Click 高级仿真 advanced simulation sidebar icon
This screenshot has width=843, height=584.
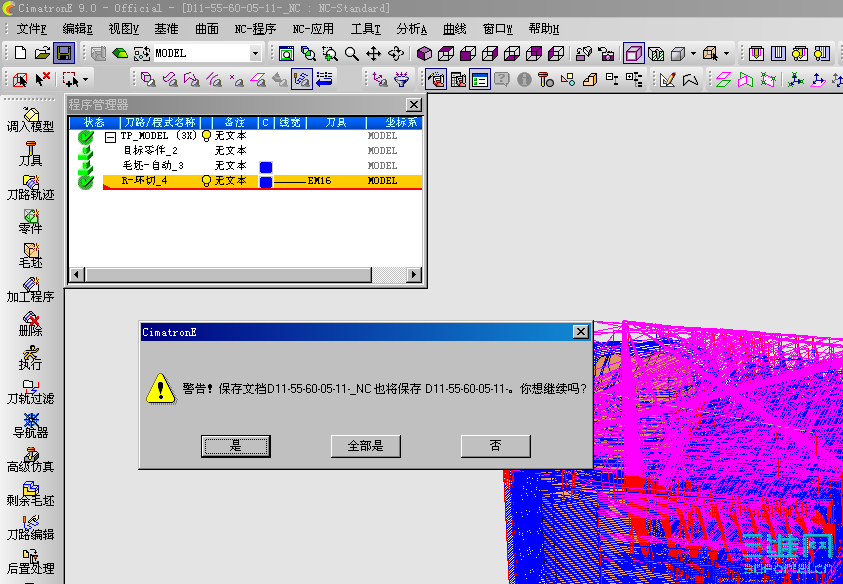click(31, 460)
